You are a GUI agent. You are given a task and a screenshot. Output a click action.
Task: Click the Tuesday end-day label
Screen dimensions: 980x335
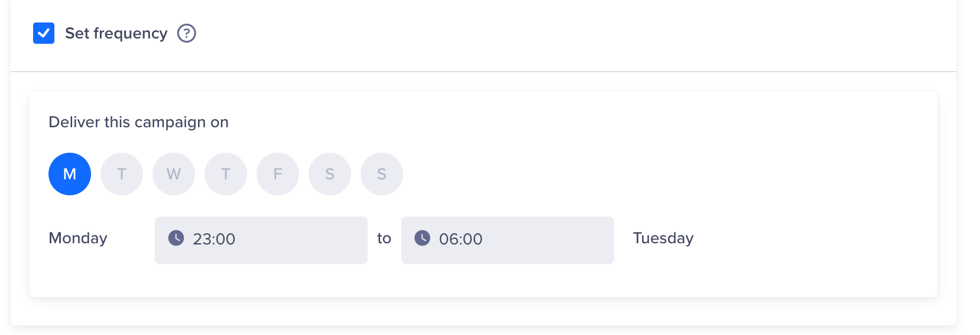pos(663,238)
